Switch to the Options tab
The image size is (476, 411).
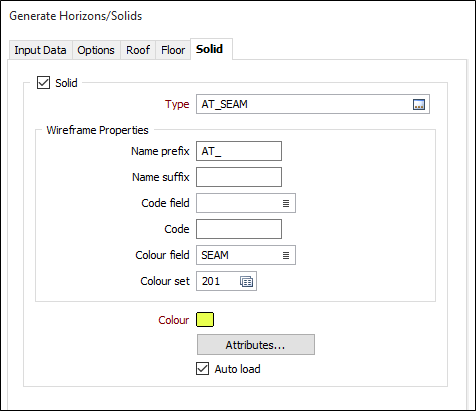tap(96, 50)
